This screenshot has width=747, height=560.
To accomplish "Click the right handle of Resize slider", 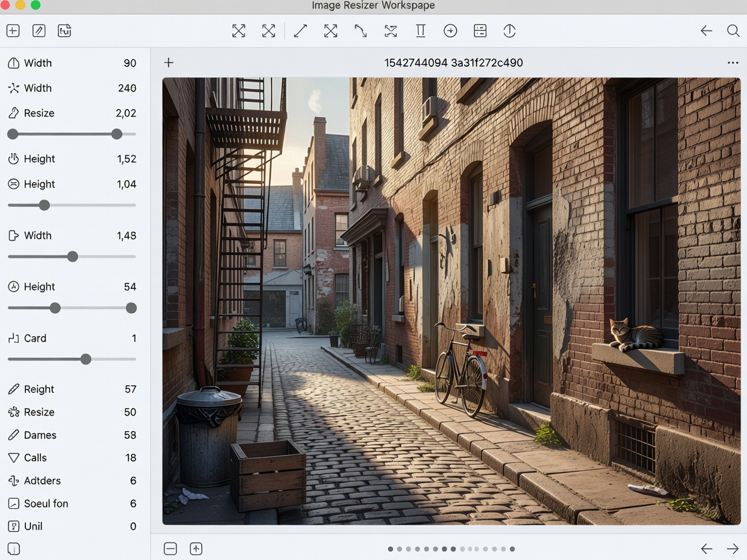I will (117, 134).
